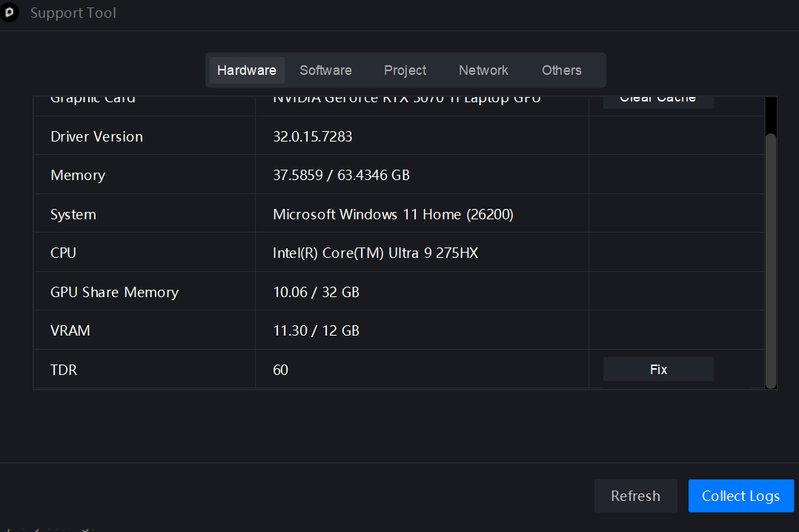Screen dimensions: 799x532
Task: Select the GPU Share Memory label
Action: [x=115, y=293]
